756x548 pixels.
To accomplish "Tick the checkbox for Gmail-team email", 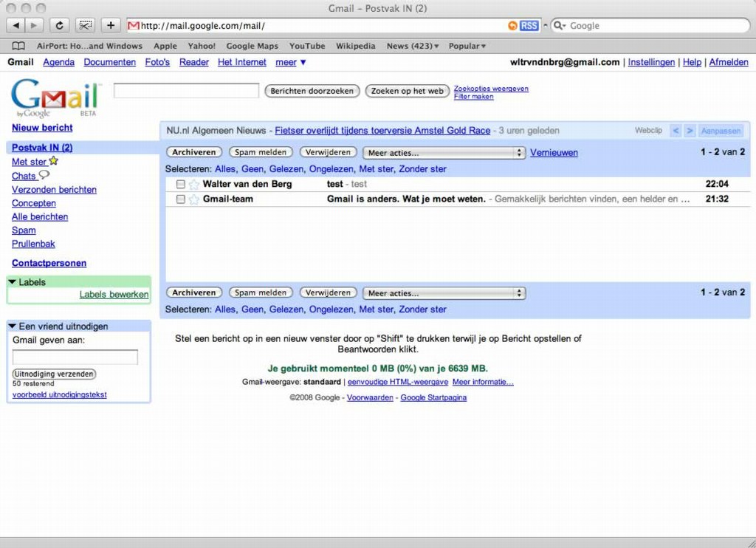I will (x=181, y=199).
